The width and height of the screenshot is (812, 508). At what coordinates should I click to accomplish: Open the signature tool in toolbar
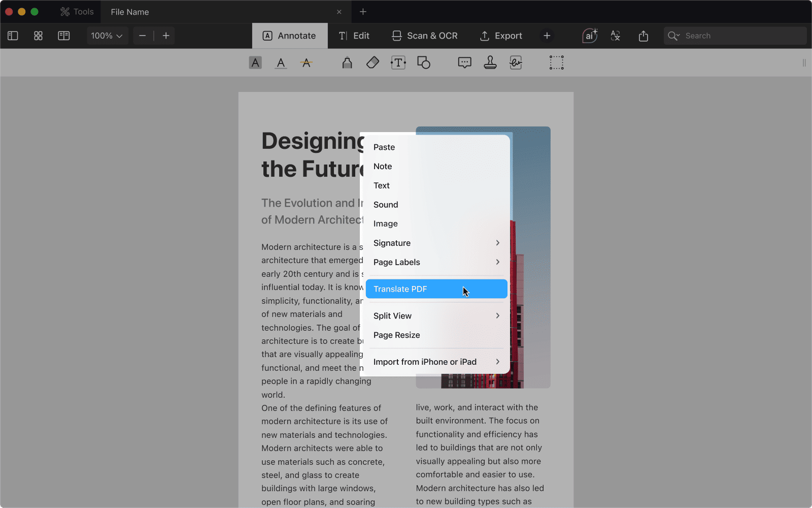click(x=516, y=63)
